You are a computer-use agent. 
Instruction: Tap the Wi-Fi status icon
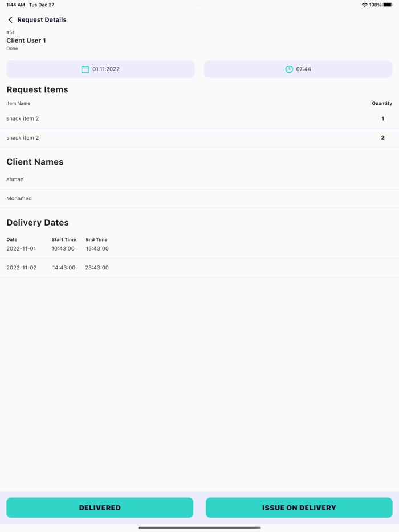(x=364, y=5)
